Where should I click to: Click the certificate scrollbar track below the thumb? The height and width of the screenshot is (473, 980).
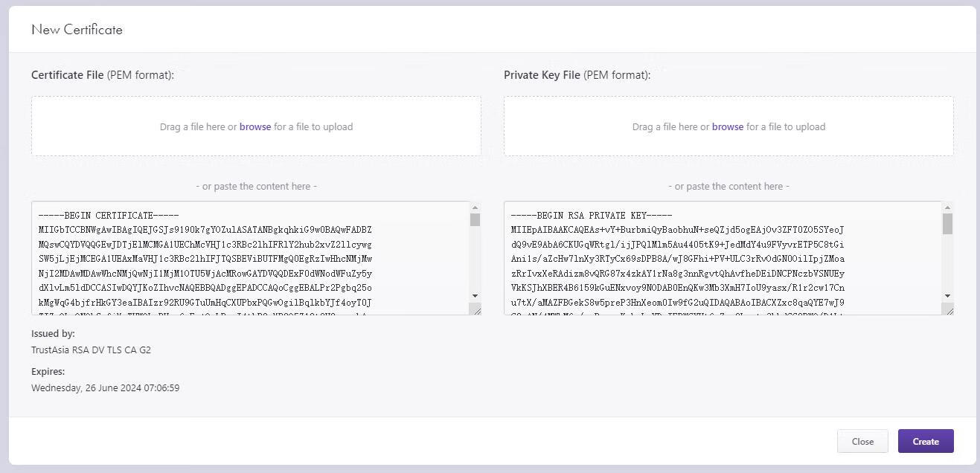pos(475,258)
